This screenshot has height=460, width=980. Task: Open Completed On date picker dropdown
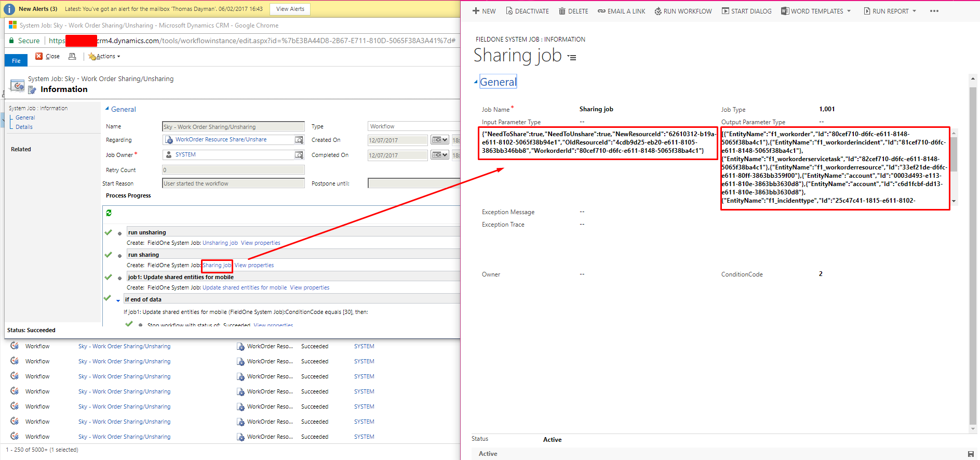(440, 155)
